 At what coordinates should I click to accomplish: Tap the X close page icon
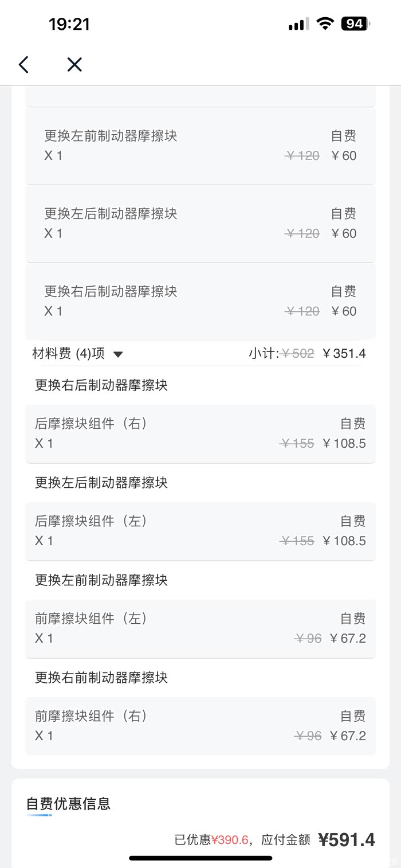point(74,65)
